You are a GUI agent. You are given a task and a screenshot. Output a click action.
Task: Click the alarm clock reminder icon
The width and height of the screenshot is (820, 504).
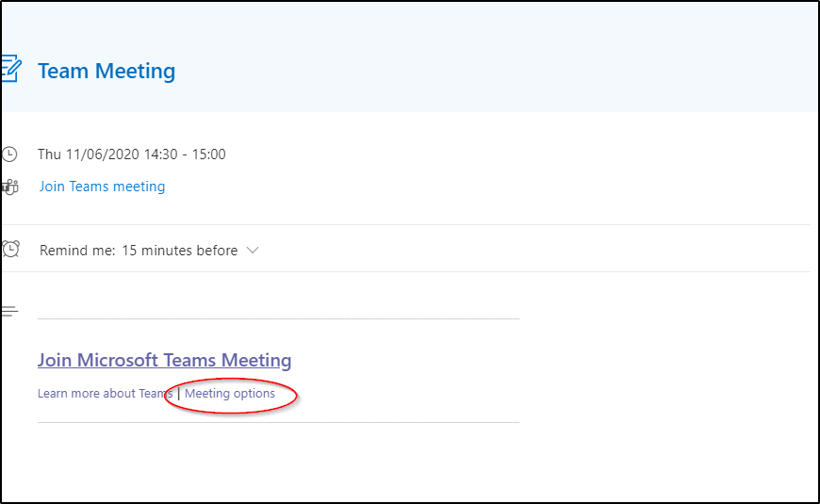[10, 249]
